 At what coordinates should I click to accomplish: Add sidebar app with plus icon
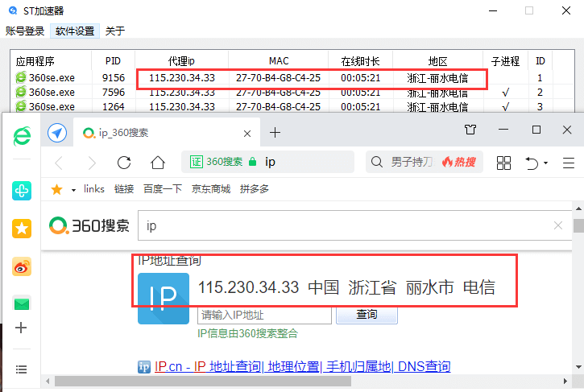pos(21,328)
